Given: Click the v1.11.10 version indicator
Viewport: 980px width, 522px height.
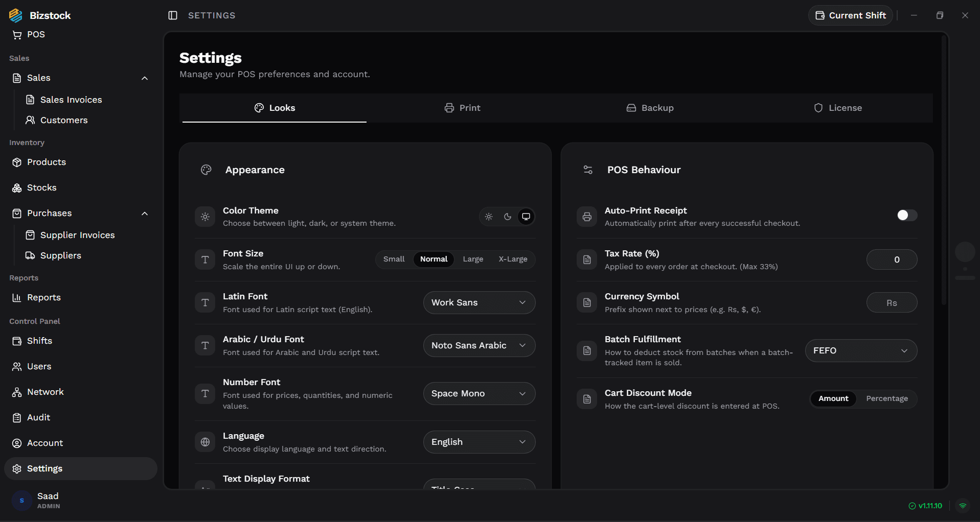Looking at the screenshot, I should click(x=925, y=506).
